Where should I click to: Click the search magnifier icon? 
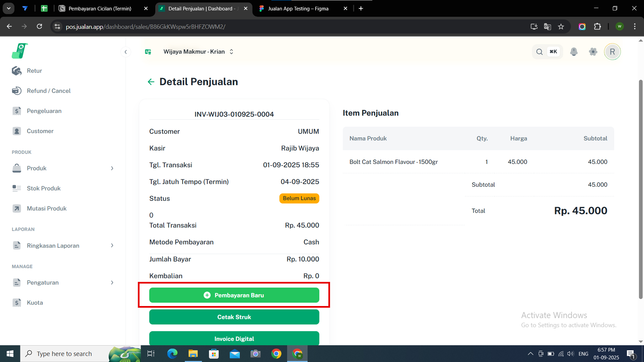pos(539,52)
